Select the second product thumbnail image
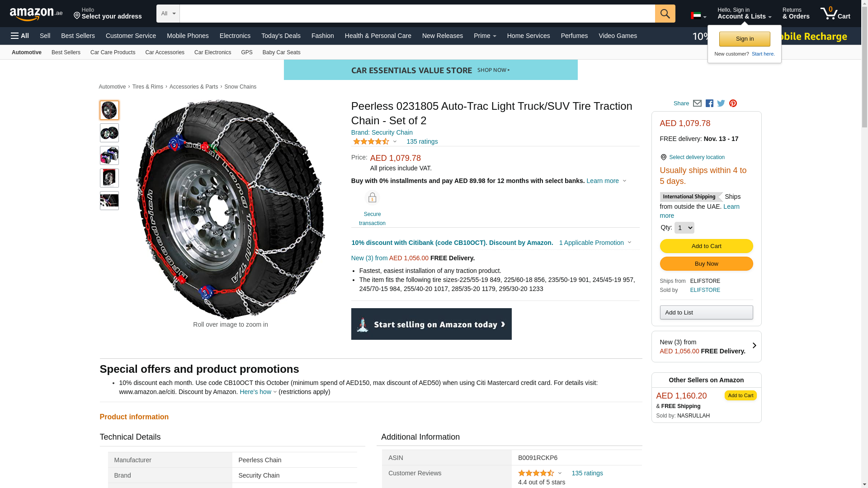The width and height of the screenshot is (868, 488). [x=109, y=133]
